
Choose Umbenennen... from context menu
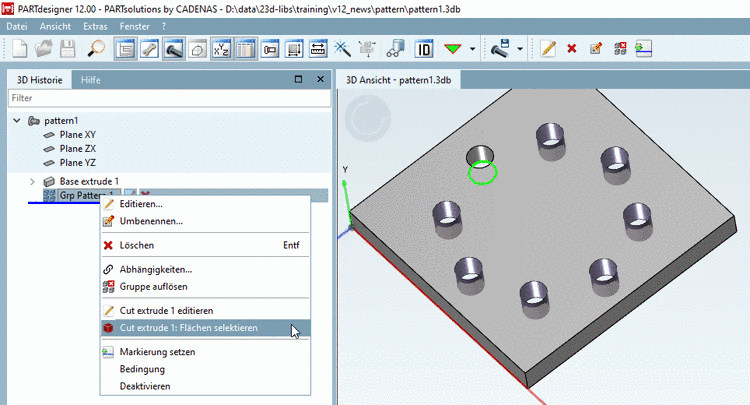(205, 221)
